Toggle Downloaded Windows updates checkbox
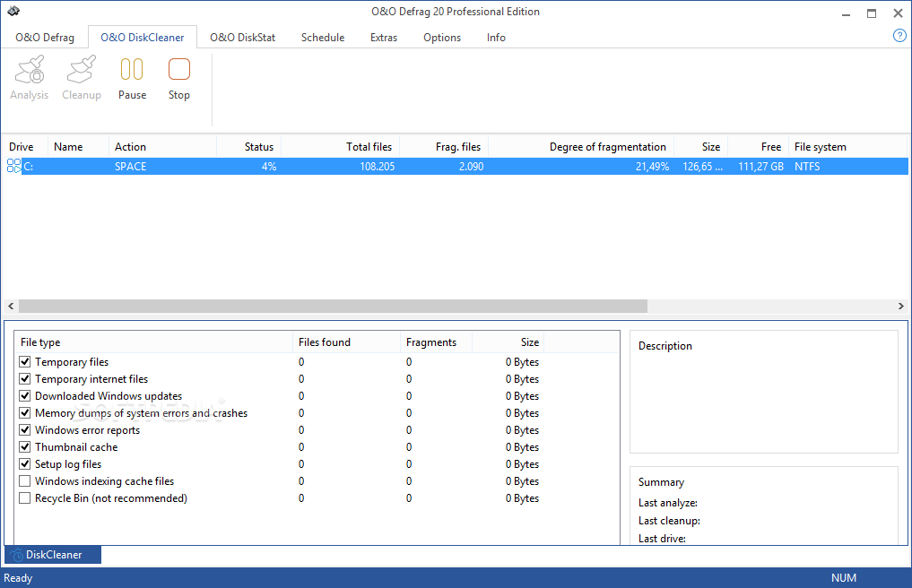Image resolution: width=912 pixels, height=588 pixels. pyautogui.click(x=24, y=396)
